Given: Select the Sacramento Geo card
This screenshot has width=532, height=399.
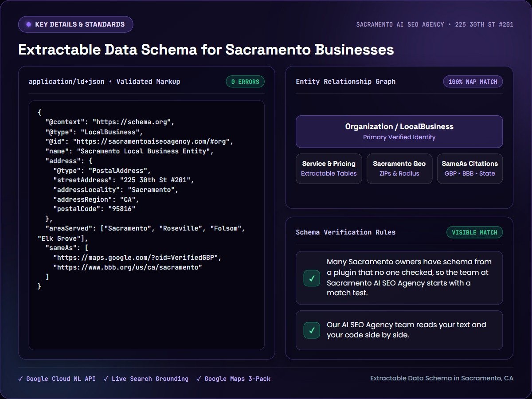Looking at the screenshot, I should (x=399, y=168).
